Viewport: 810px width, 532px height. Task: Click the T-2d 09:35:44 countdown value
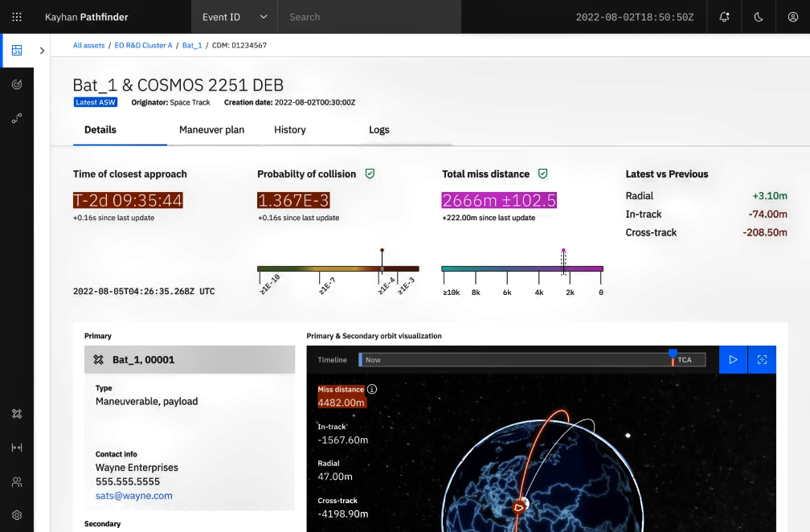point(128,200)
